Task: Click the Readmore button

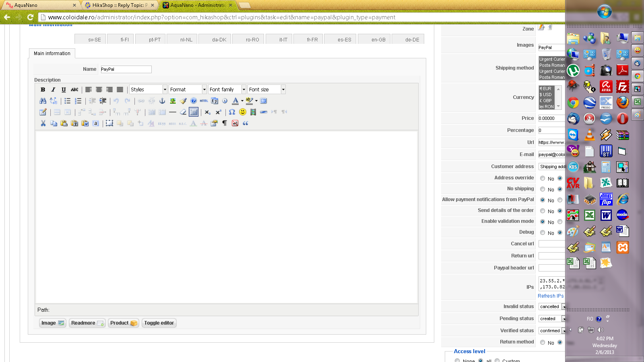Action: (x=87, y=323)
